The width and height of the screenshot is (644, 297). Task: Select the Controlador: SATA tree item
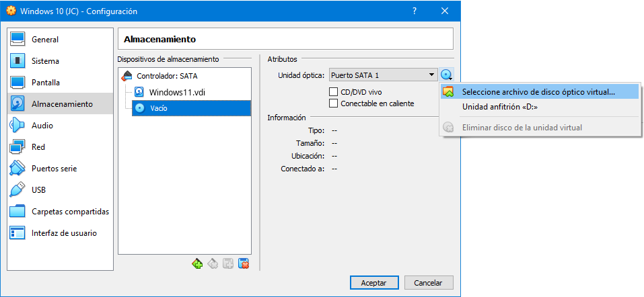pos(166,76)
